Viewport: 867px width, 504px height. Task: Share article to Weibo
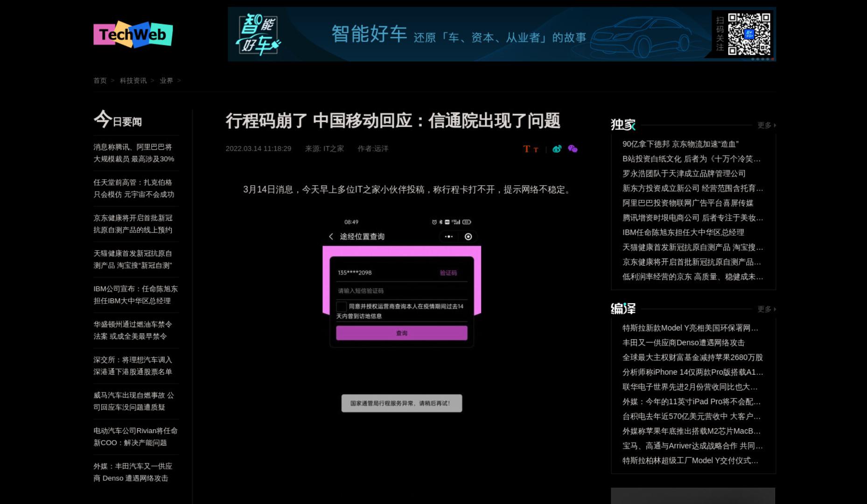tap(557, 149)
